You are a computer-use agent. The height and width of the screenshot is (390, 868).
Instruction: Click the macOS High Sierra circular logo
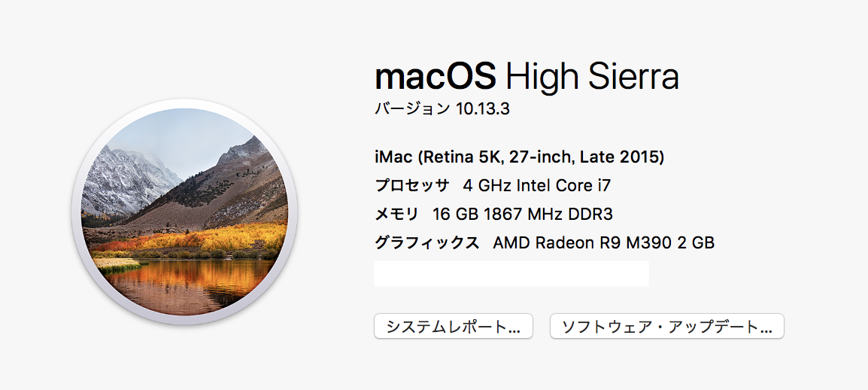184,212
